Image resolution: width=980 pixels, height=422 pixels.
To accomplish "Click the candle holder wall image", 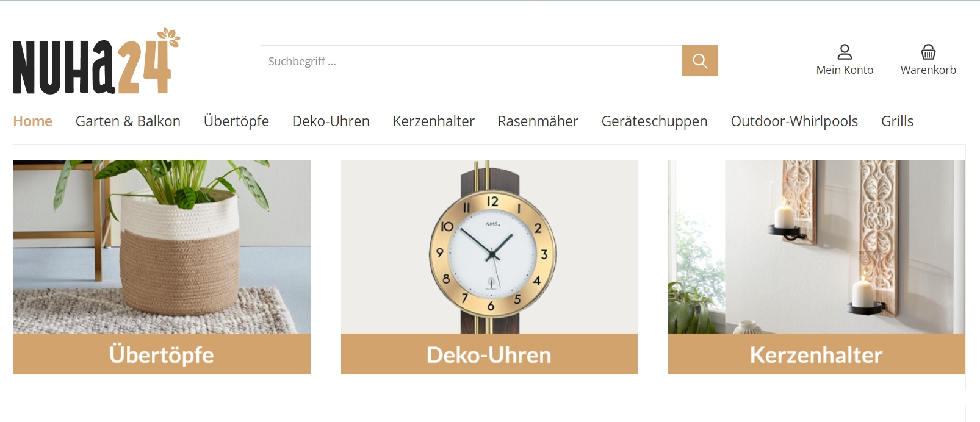I will [816, 246].
